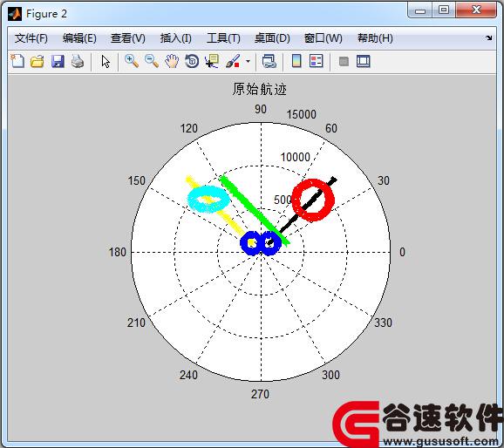Click the 10000 radial label
This screenshot has height=448, width=504.
tap(295, 157)
